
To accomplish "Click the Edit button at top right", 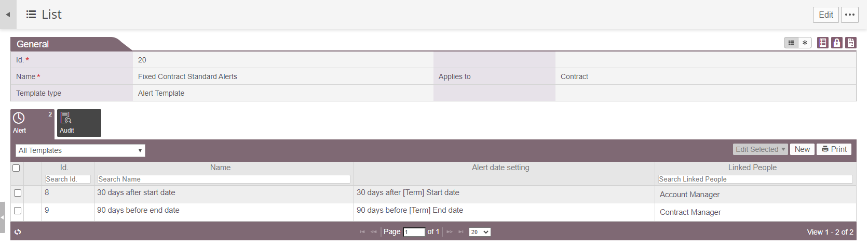I will 826,15.
